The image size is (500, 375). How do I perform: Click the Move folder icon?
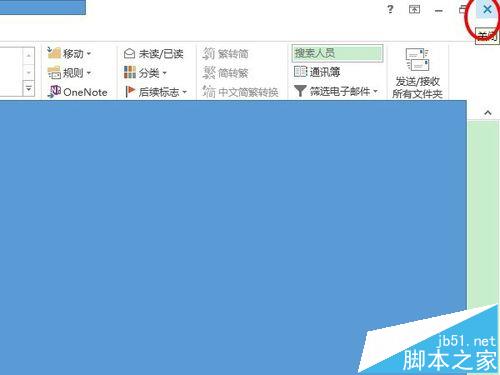tap(54, 53)
